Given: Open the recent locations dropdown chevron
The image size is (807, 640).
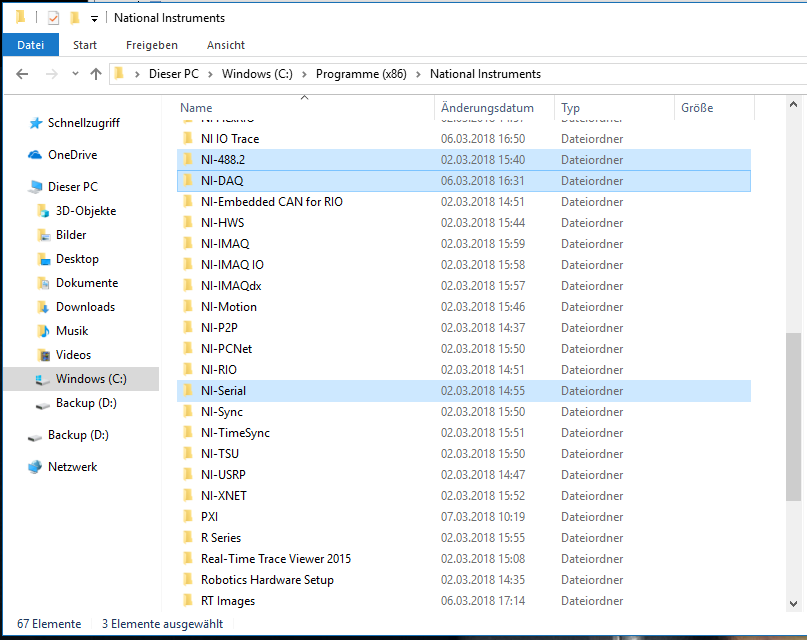Looking at the screenshot, I should (x=76, y=74).
